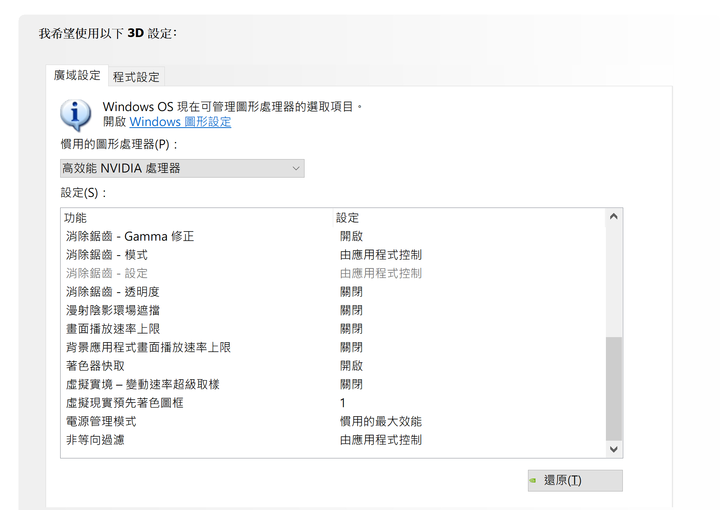This screenshot has height=510, width=720.
Task: Click the 功能 column header
Action: (x=197, y=218)
